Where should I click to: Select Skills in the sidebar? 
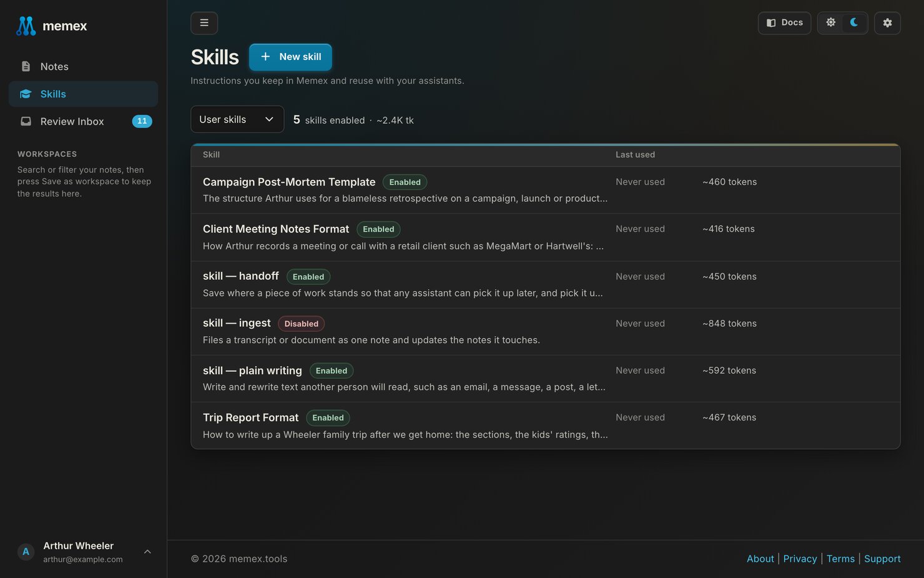click(x=83, y=94)
